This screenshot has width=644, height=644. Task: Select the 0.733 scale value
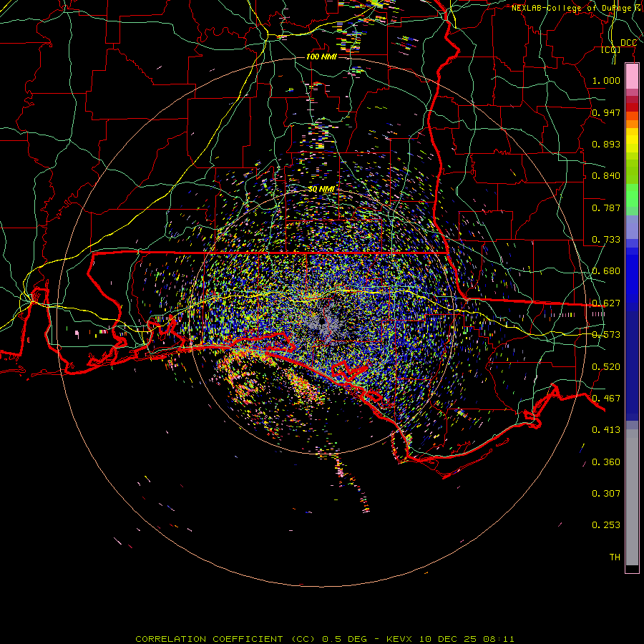(x=606, y=240)
